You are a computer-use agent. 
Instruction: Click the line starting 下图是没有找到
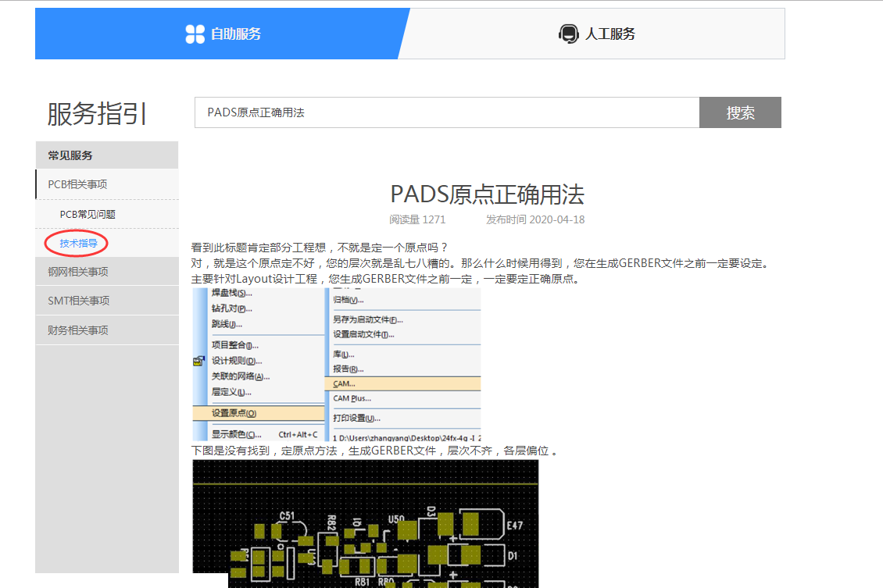[x=375, y=451]
